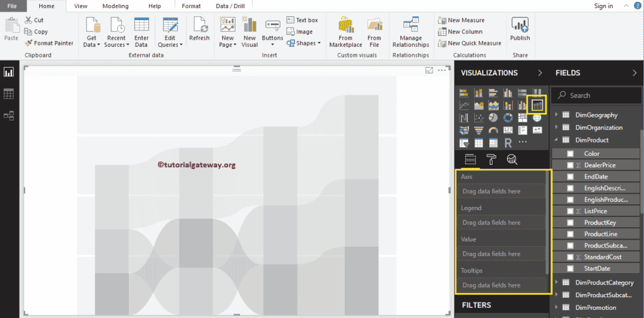Click the Publish button

click(520, 29)
